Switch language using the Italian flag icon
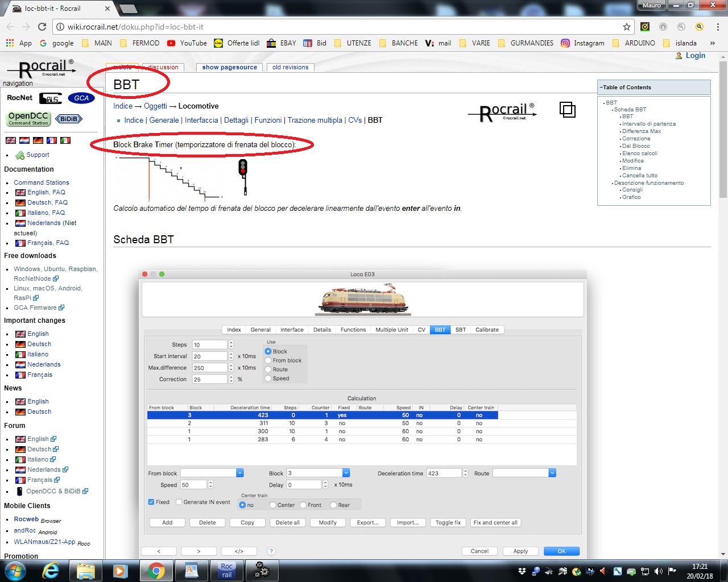The height and width of the screenshot is (582, 728). tap(65, 140)
